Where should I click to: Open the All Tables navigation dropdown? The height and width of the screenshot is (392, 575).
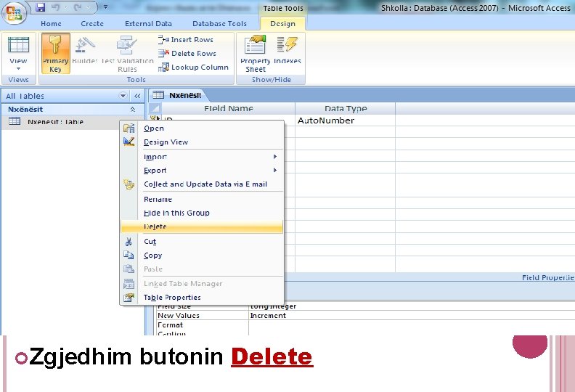coord(123,96)
